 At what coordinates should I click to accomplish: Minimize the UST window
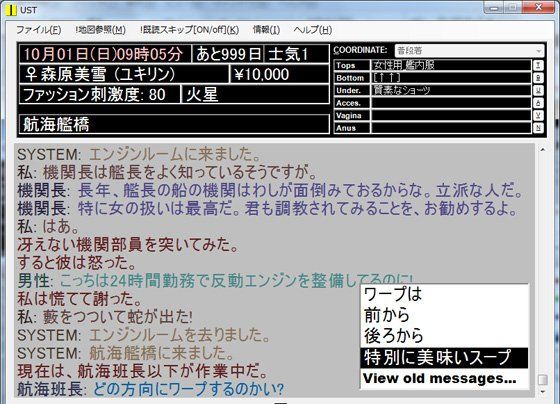pos(495,7)
